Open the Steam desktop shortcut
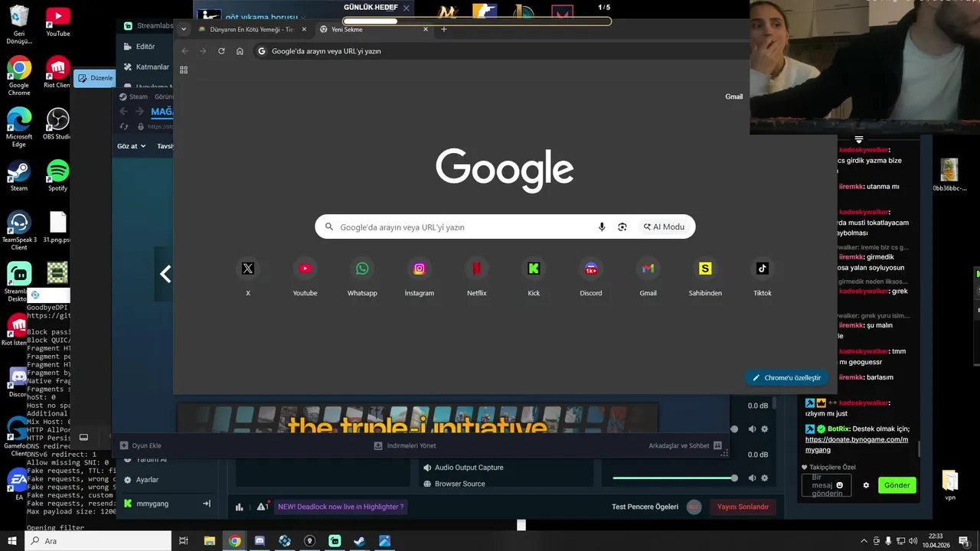Viewport: 980px width, 551px height. tap(18, 176)
